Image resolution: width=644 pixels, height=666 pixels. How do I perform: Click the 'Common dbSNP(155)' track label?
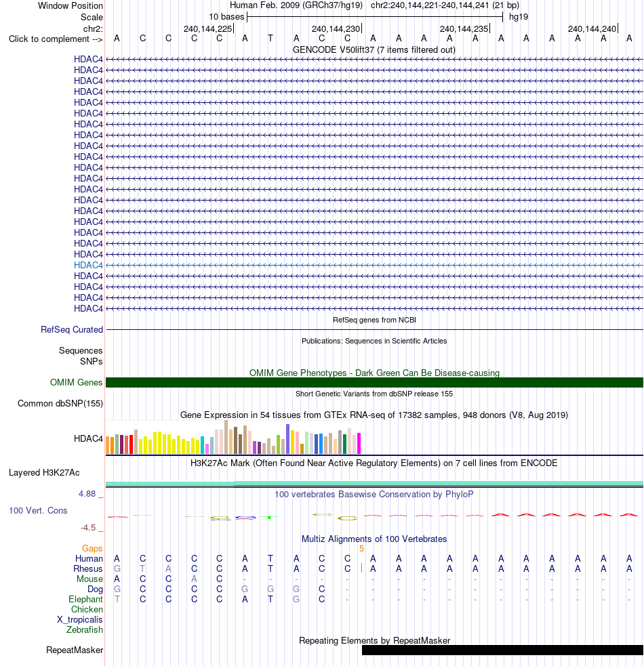60,404
